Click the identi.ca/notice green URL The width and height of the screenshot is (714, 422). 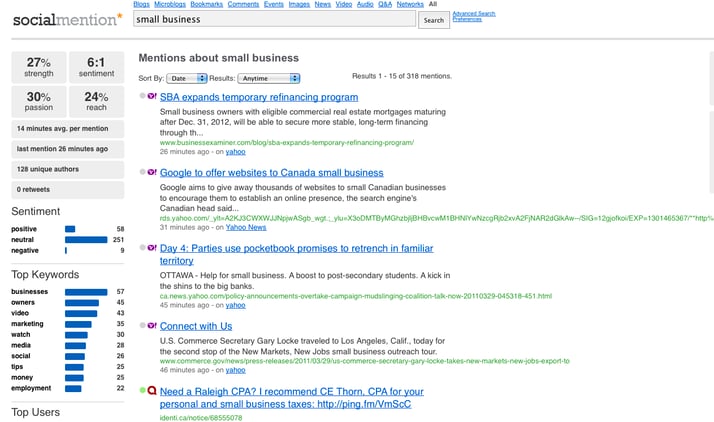[201, 417]
